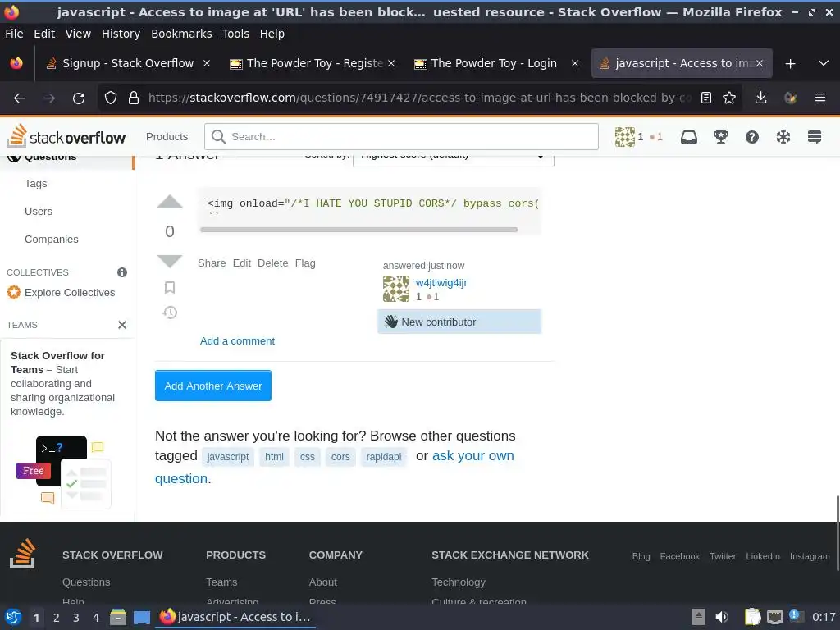Switch to The Powder Toy - Register tab
This screenshot has height=630, width=840.
coord(313,64)
